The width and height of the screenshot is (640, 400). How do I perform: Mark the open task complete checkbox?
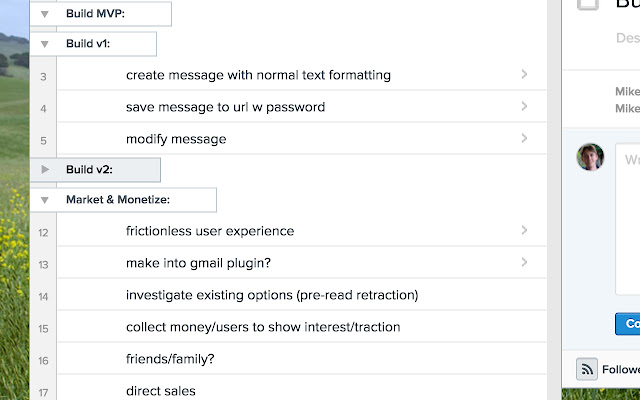pos(588,3)
